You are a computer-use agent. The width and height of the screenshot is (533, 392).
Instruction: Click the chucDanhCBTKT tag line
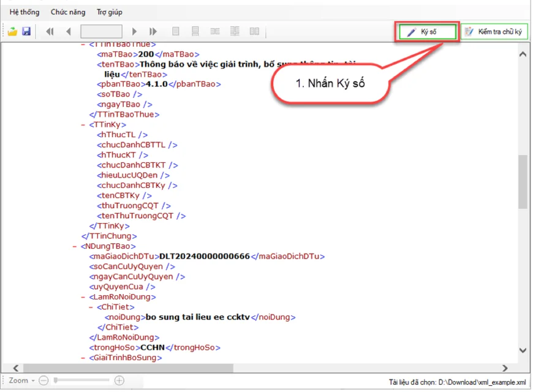(x=137, y=165)
